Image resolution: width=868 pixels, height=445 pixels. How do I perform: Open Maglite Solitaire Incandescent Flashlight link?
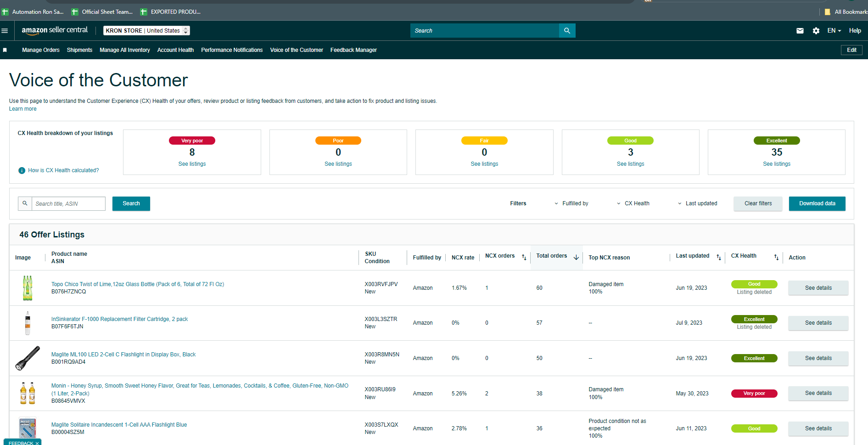[119, 425]
